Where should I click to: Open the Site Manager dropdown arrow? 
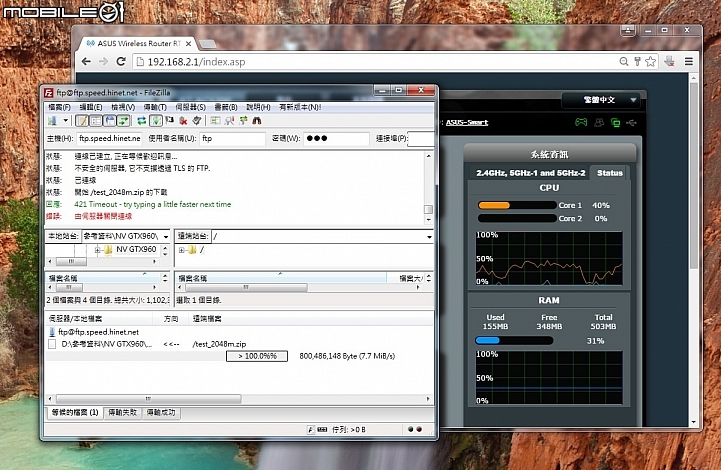(x=66, y=120)
